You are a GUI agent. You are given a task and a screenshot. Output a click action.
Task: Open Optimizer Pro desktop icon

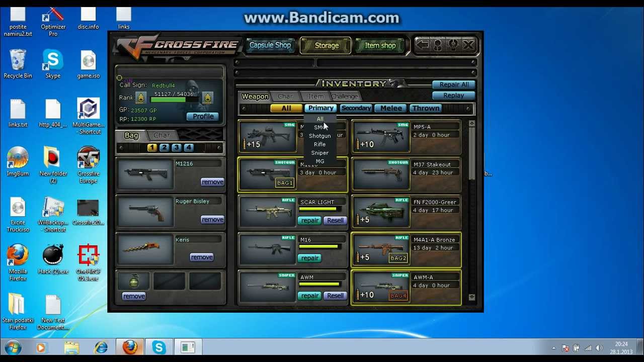[x=53, y=21]
